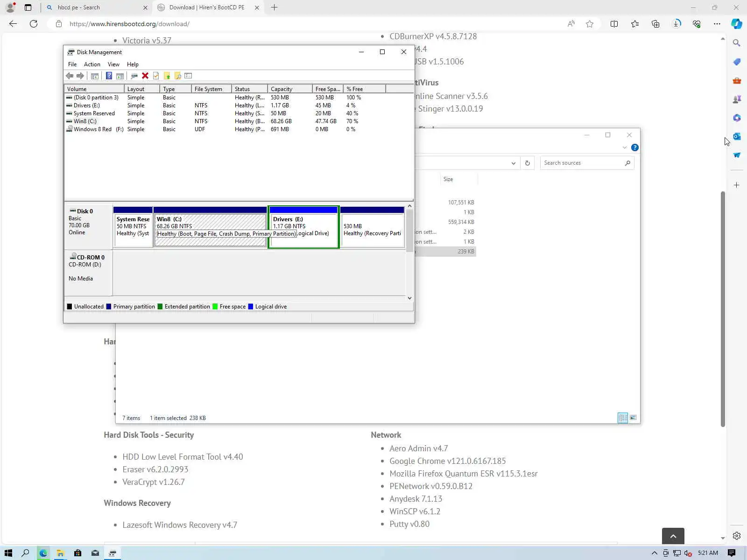The height and width of the screenshot is (560, 747).
Task: Open Microsoft Store from the taskbar
Action: 78,553
